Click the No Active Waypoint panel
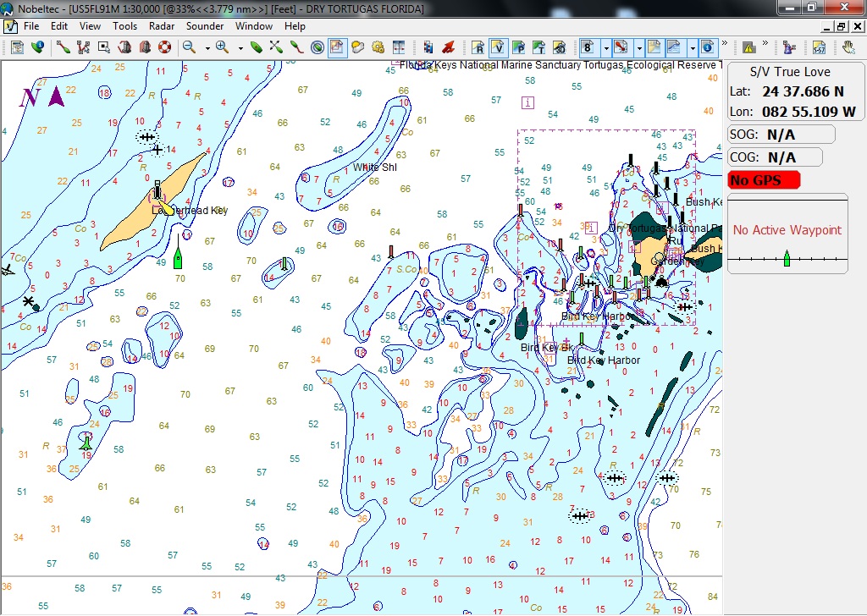This screenshot has height=616, width=867. point(787,230)
